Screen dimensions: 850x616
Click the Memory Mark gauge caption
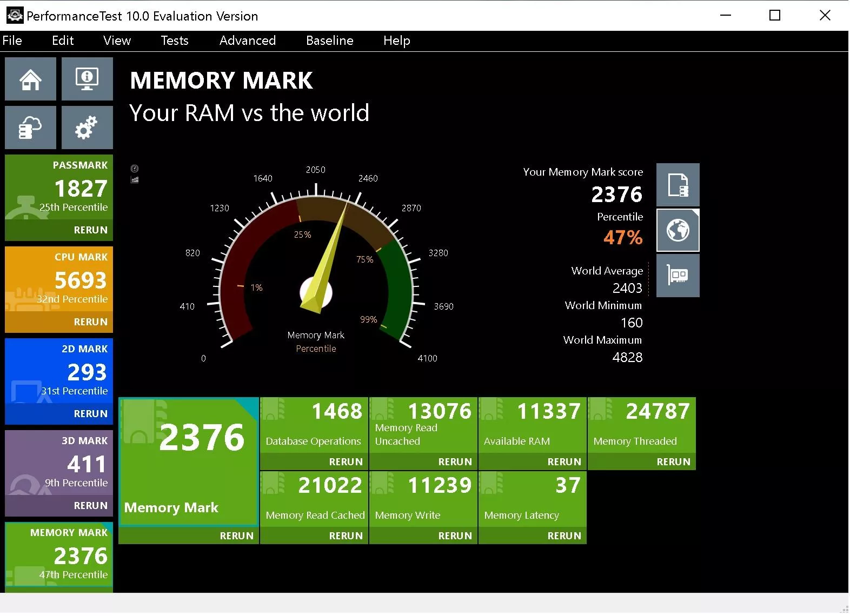tap(316, 336)
